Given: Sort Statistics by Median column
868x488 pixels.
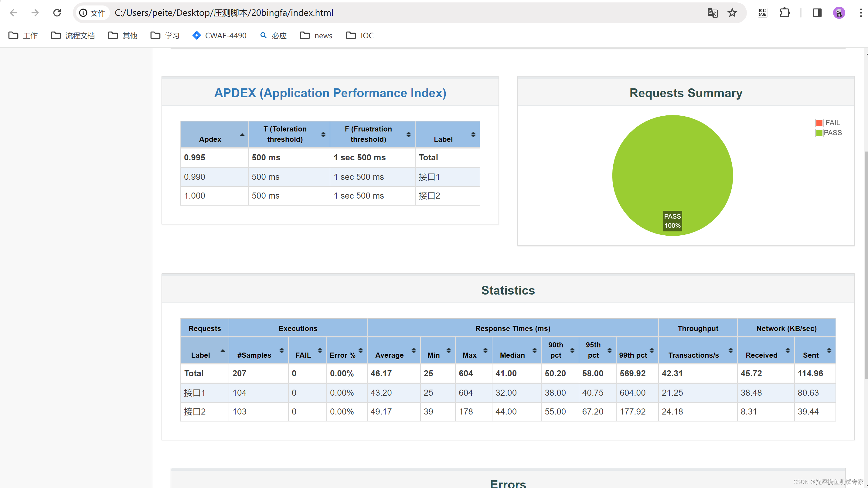Looking at the screenshot, I should pos(516,350).
